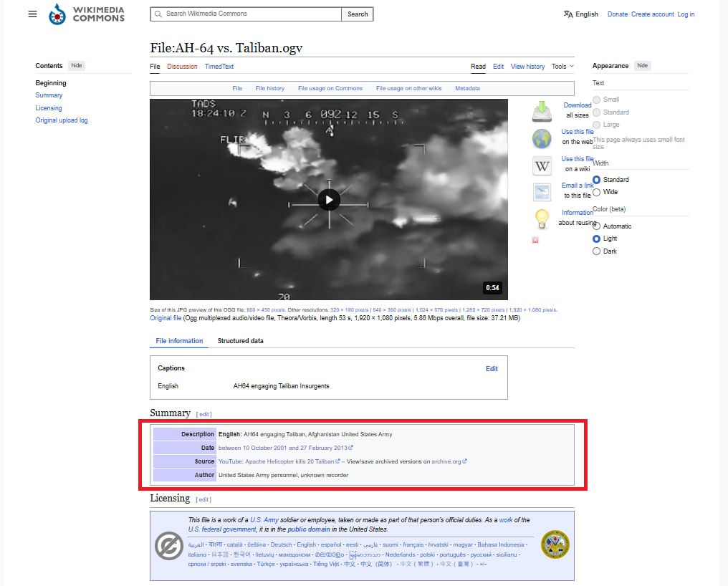Expand the Tools dropdown menu

(x=562, y=67)
